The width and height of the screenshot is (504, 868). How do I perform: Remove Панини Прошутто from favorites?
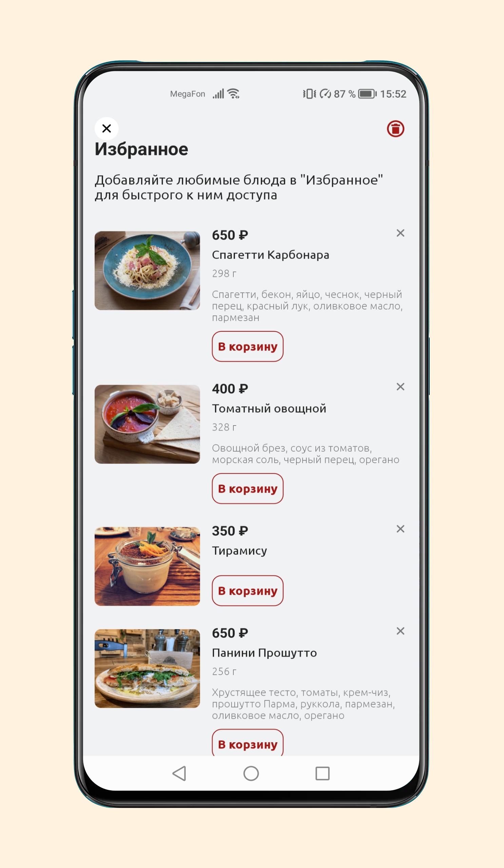400,631
